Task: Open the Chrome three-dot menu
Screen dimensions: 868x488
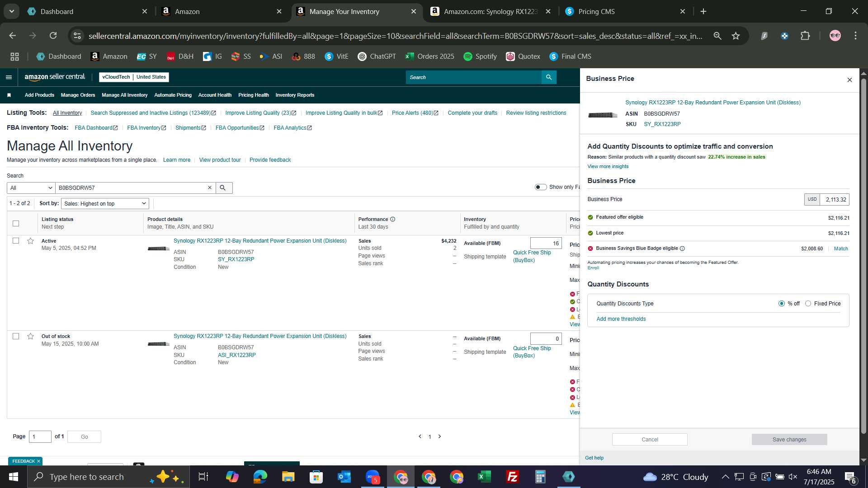Action: tap(855, 36)
